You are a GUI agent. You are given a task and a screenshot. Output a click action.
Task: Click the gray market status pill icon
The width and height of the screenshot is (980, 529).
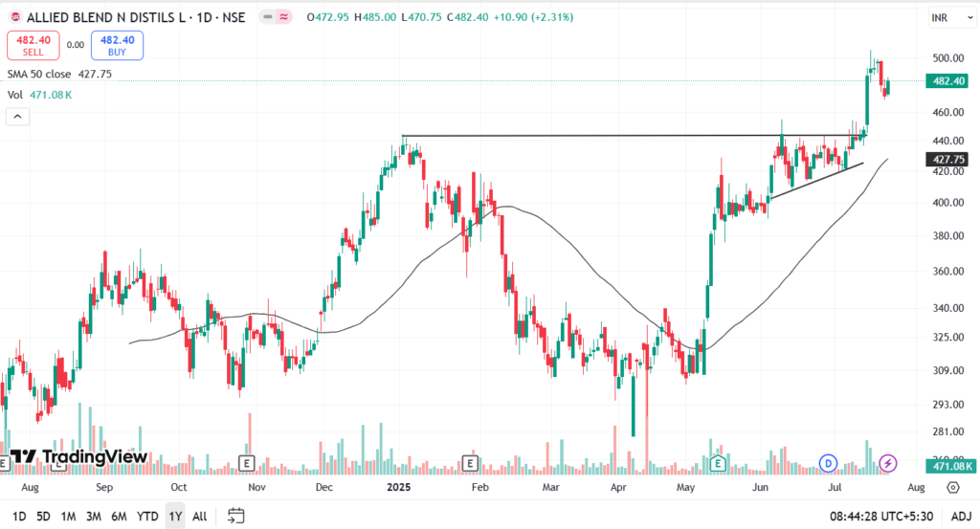click(x=268, y=17)
